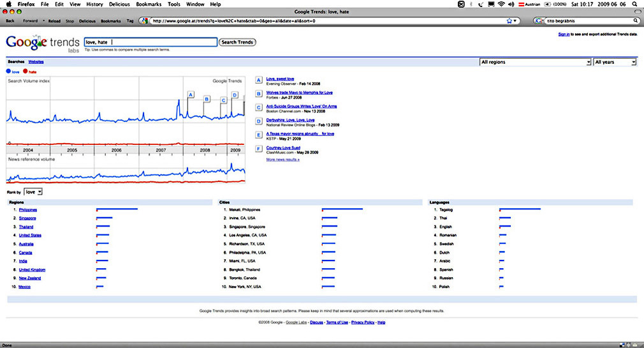644x348 pixels.
Task: Click the trends query field with love, hate
Action: [x=150, y=42]
